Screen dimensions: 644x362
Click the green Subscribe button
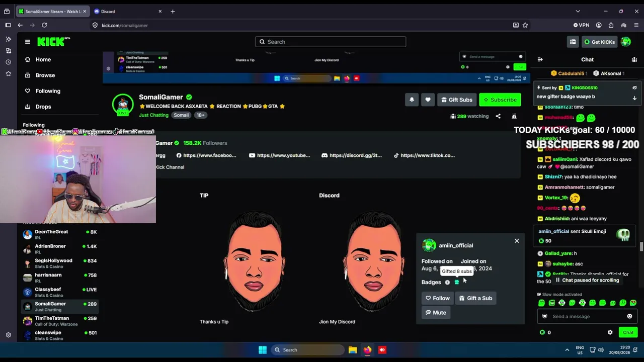click(x=500, y=100)
